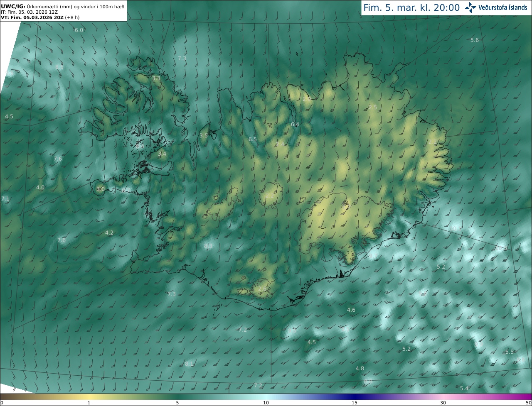Click the legend tick label 5

coord(177,403)
